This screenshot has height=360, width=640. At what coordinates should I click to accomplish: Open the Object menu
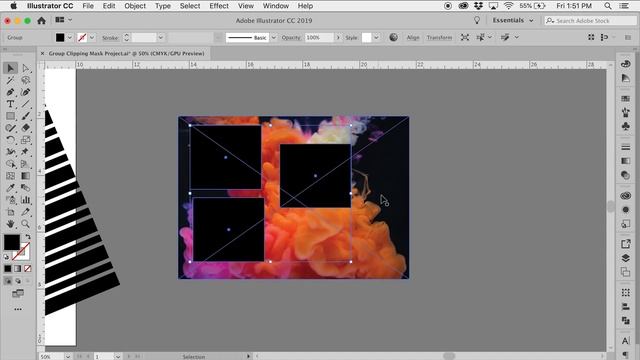tap(135, 6)
